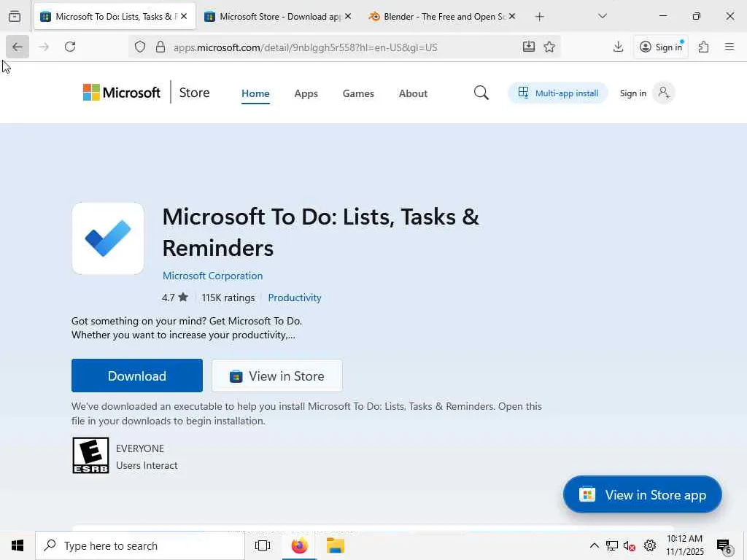The width and height of the screenshot is (747, 560).
Task: Click the forward navigation arrow
Action: click(44, 47)
